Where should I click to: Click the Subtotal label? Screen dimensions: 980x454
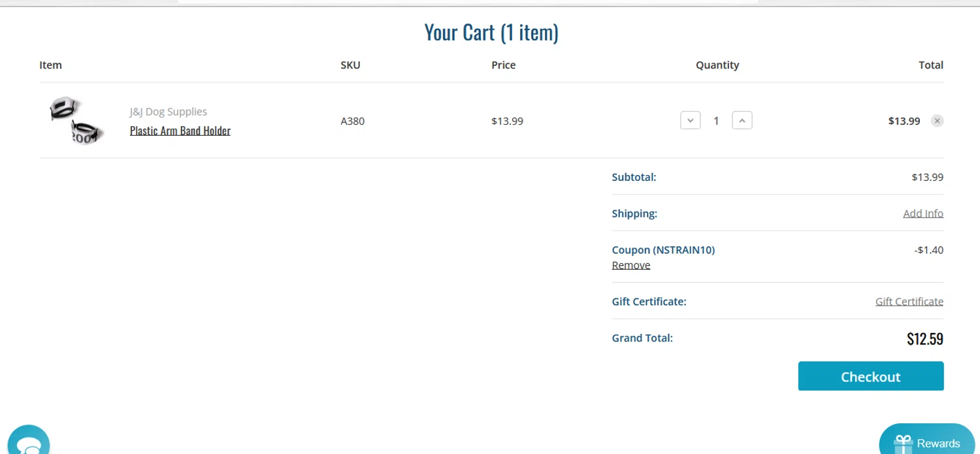pyautogui.click(x=634, y=177)
